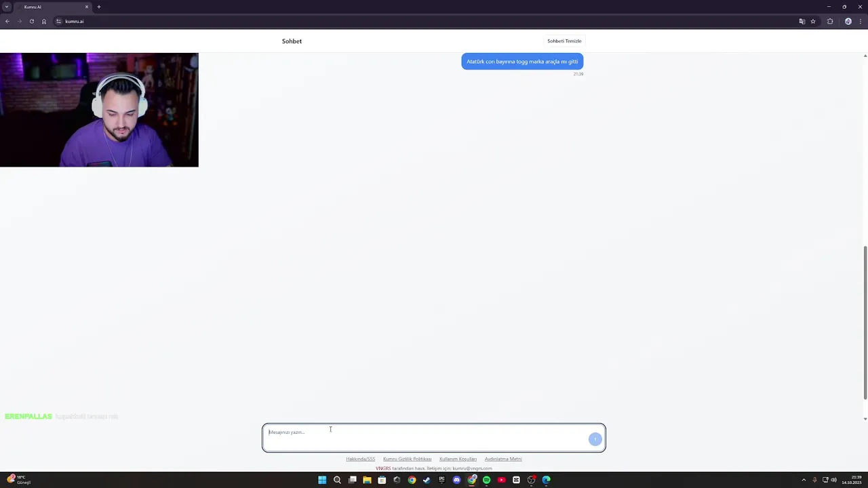Select the Kumru AI browser tab
Screen dimensions: 868x488
[x=53, y=7]
